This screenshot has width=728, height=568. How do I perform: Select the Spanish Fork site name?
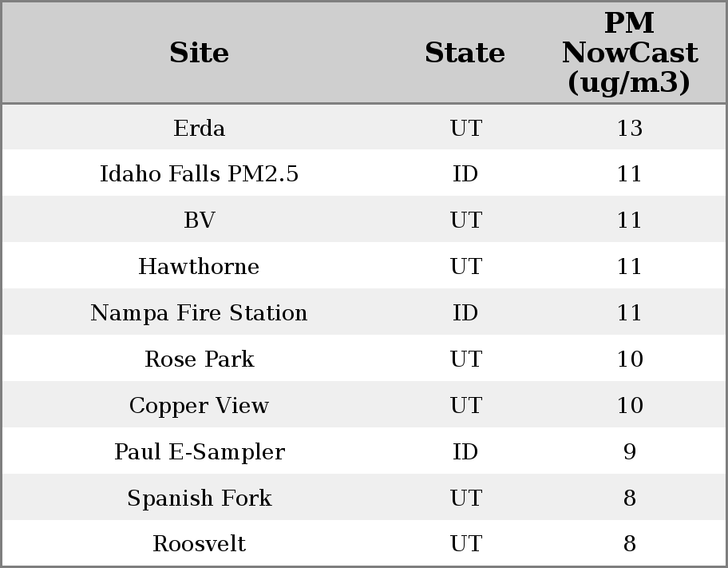[x=199, y=498]
